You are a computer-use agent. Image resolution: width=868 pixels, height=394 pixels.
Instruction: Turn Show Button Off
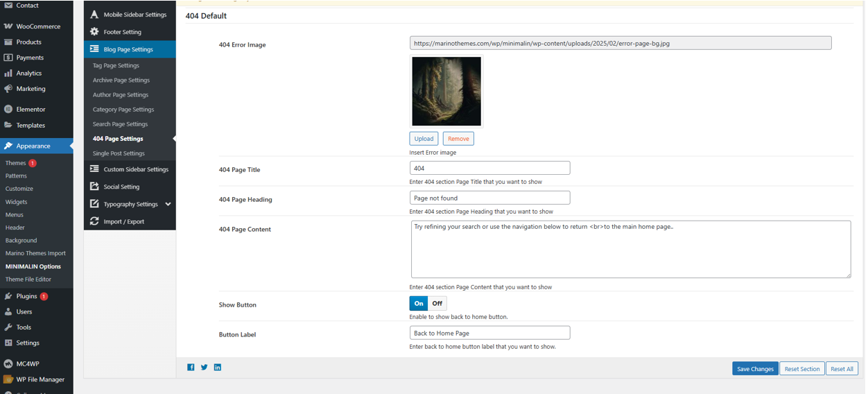click(437, 303)
